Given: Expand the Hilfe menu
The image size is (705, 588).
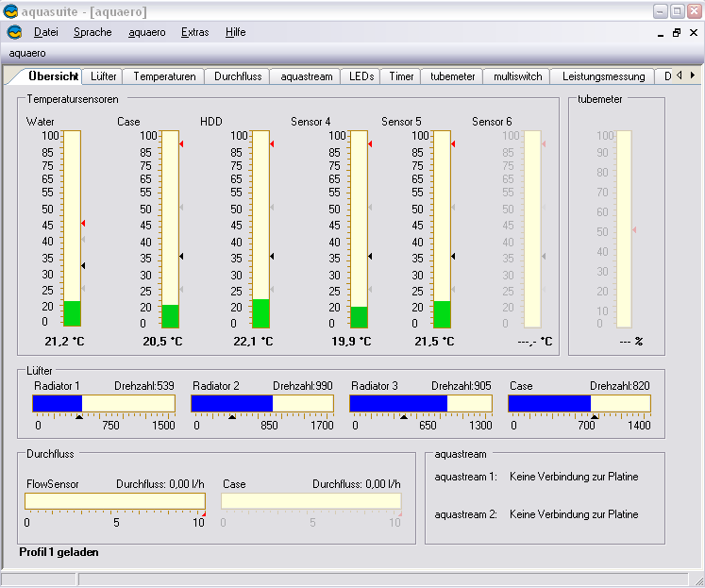Looking at the screenshot, I should (x=235, y=32).
